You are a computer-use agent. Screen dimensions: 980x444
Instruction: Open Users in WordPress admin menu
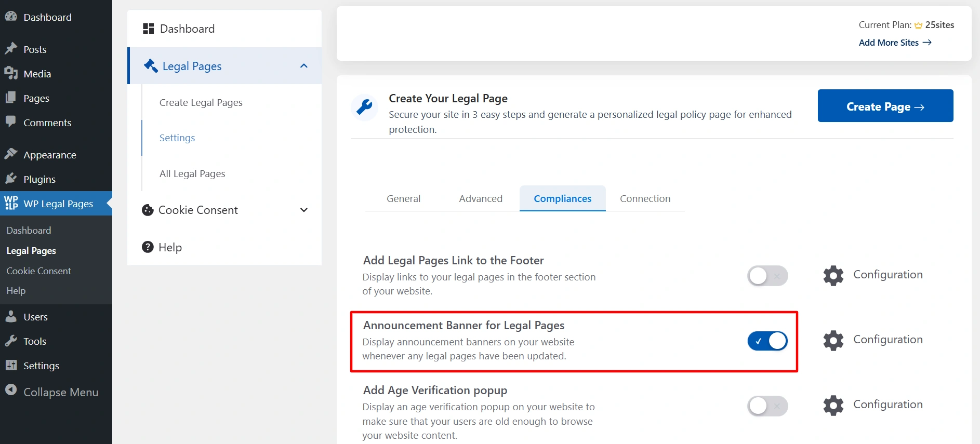coord(56,317)
